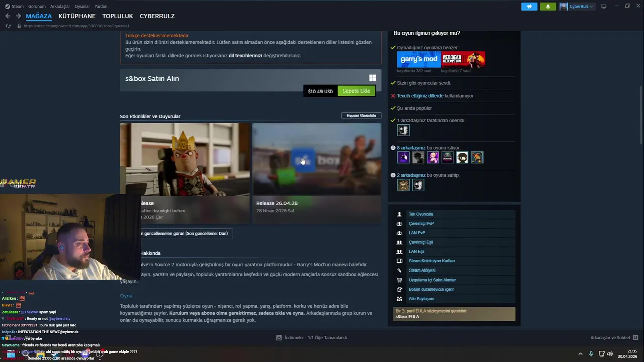644x362 pixels.
Task: Open the CYBERRULZ profile tab
Action: coord(157,16)
